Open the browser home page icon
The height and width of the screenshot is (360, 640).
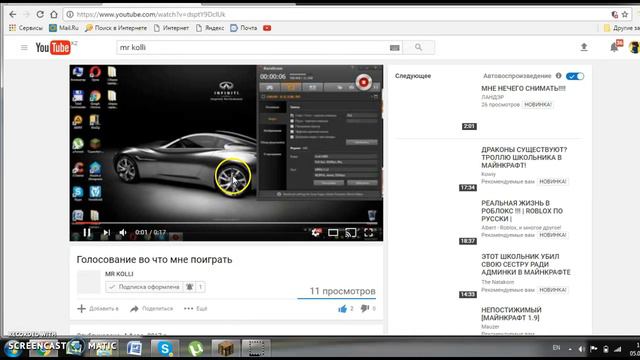coord(54,14)
